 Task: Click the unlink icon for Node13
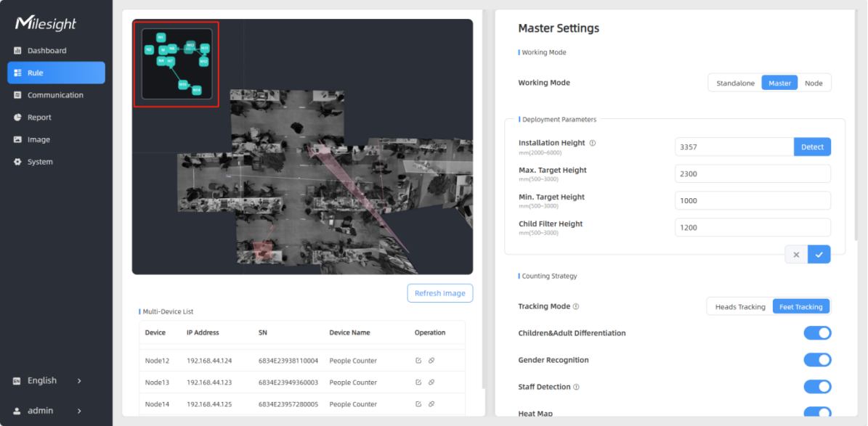point(431,382)
